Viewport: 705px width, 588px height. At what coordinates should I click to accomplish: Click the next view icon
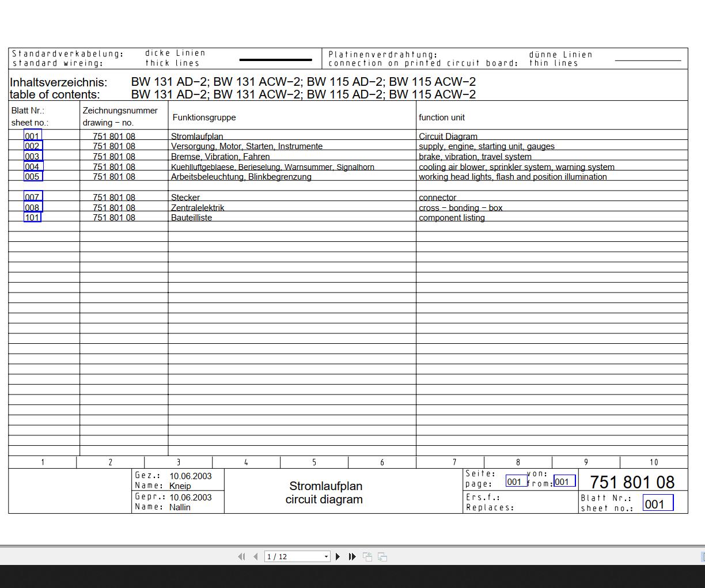coord(382,556)
